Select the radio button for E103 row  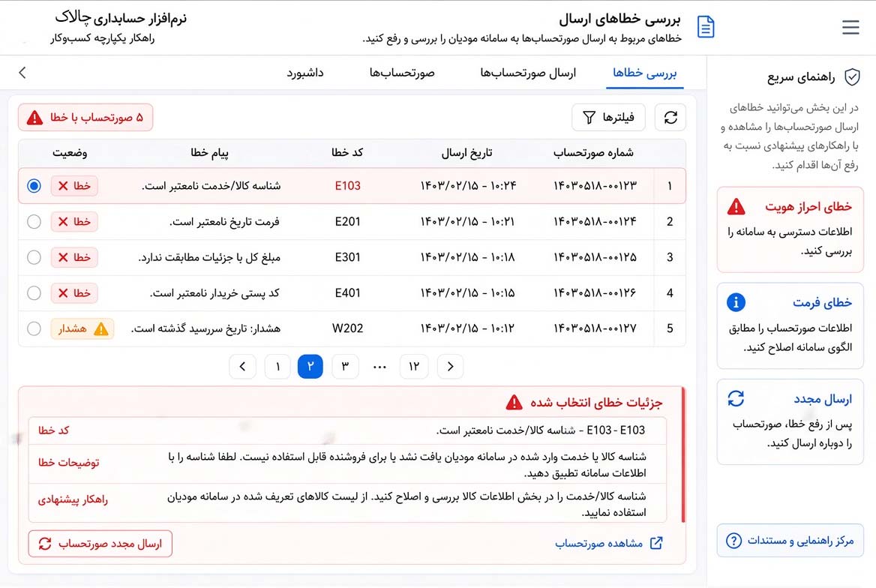[x=34, y=186]
